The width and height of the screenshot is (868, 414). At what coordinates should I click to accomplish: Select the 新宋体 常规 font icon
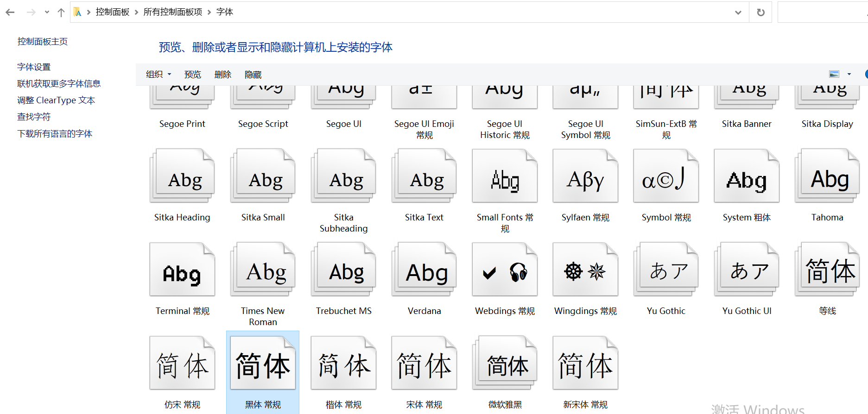point(585,363)
